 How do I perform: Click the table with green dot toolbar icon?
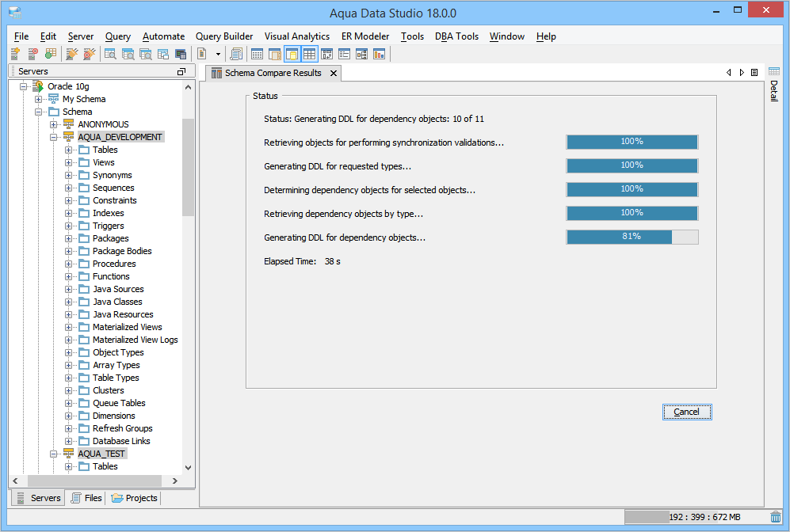click(x=51, y=54)
